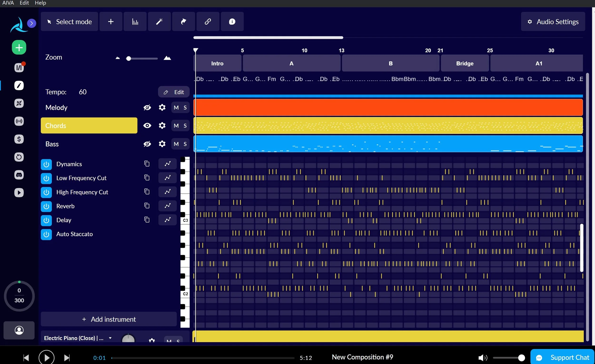This screenshot has height=364, width=595.
Task: Hide the Chords track with eye icon
Action: pos(147,126)
